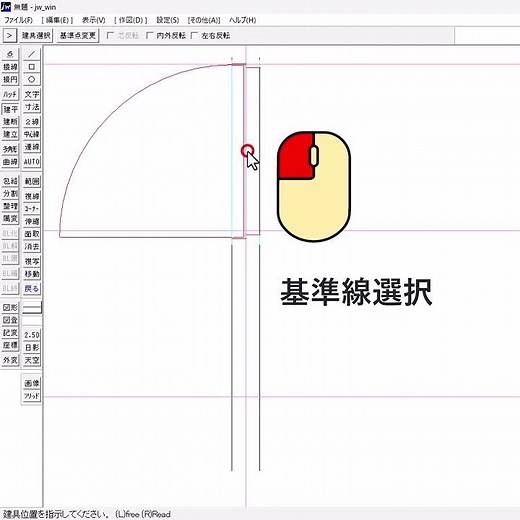This screenshot has width=520, height=520.
Task: Choose the 連線 continuous line tool
Action: click(32, 147)
